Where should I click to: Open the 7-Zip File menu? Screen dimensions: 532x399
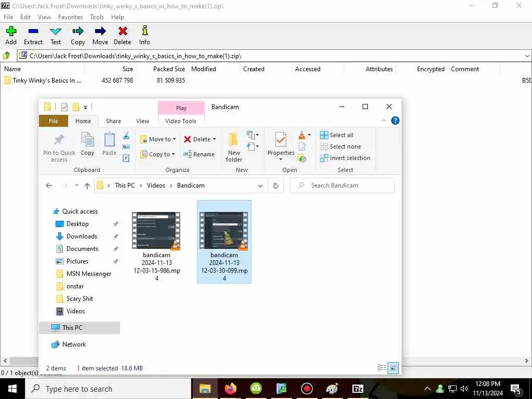(x=8, y=17)
